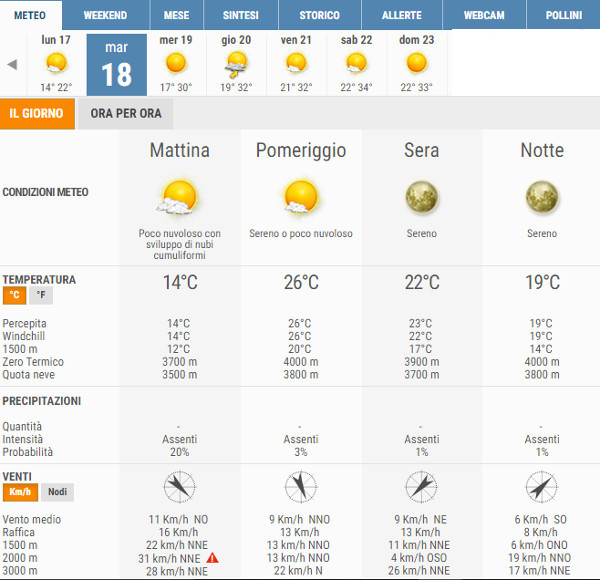The width and height of the screenshot is (600, 580).
Task: Select forecast for dom 23
Action: [x=417, y=64]
